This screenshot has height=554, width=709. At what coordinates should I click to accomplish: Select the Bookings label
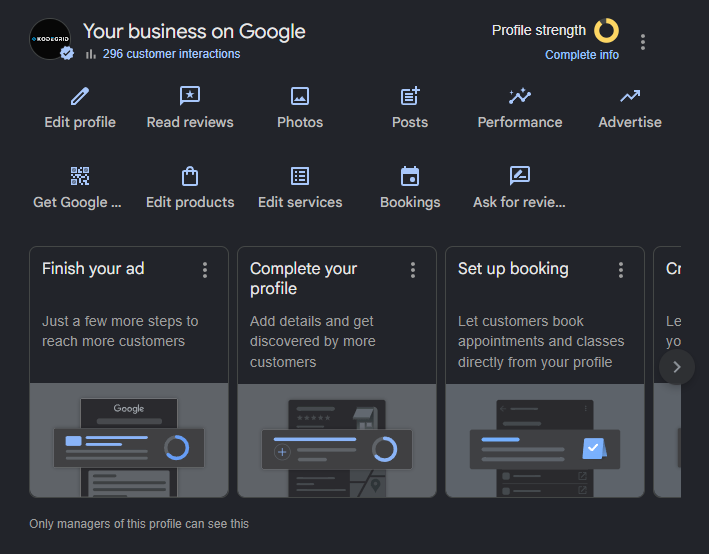410,202
